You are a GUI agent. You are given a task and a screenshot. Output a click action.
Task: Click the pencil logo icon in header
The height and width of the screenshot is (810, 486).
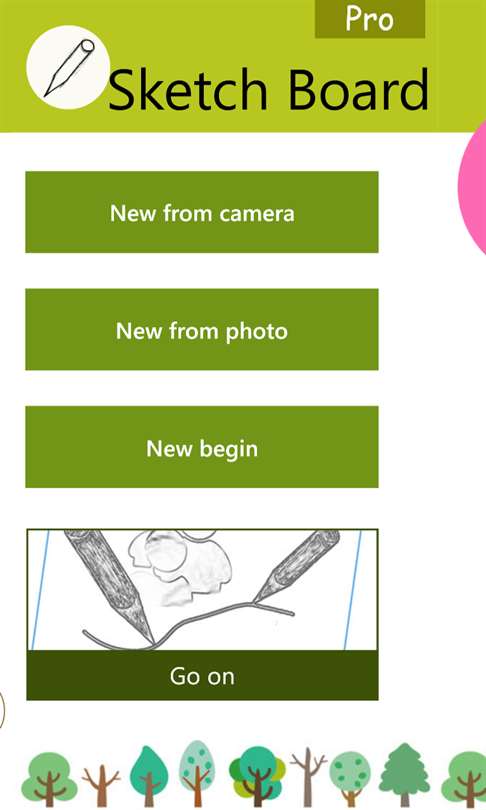pos(68,68)
